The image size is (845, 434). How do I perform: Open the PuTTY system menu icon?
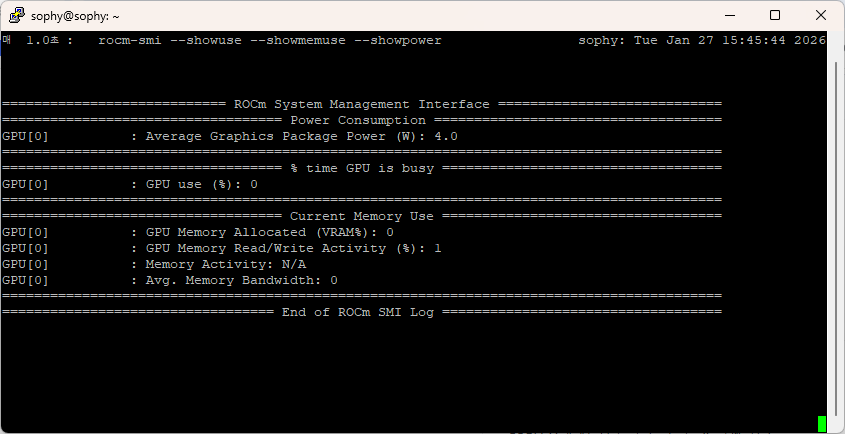click(17, 16)
